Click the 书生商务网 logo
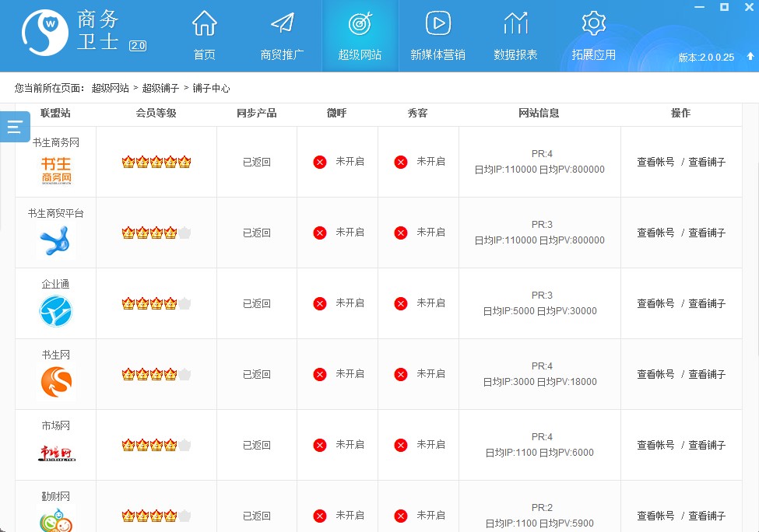 [56, 170]
